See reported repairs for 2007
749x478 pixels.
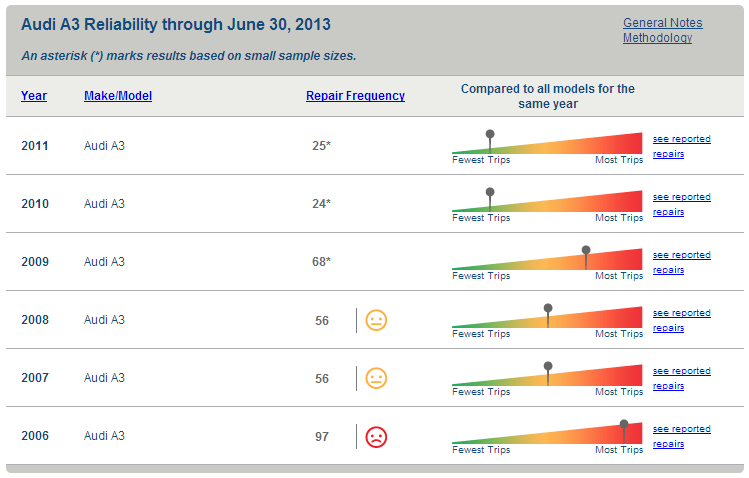point(681,378)
